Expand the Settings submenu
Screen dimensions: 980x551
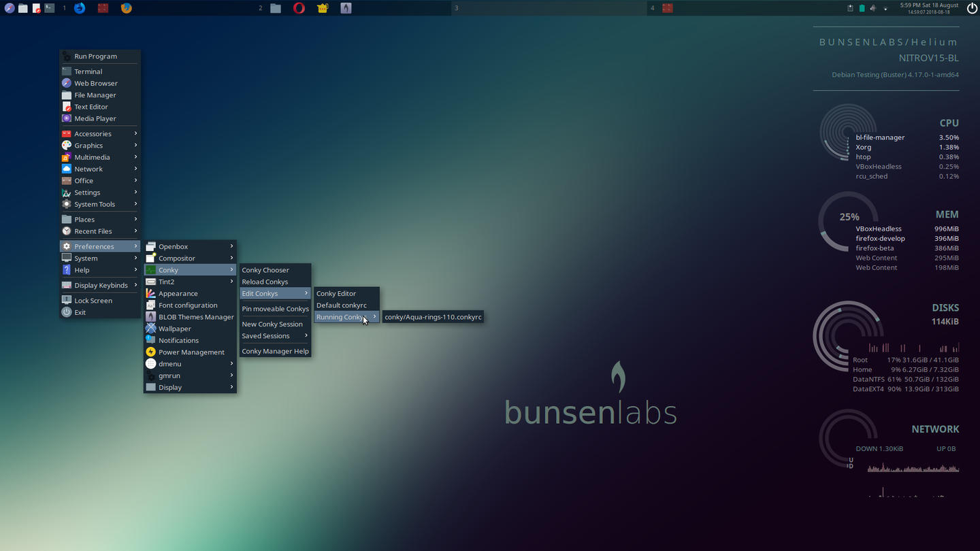100,193
